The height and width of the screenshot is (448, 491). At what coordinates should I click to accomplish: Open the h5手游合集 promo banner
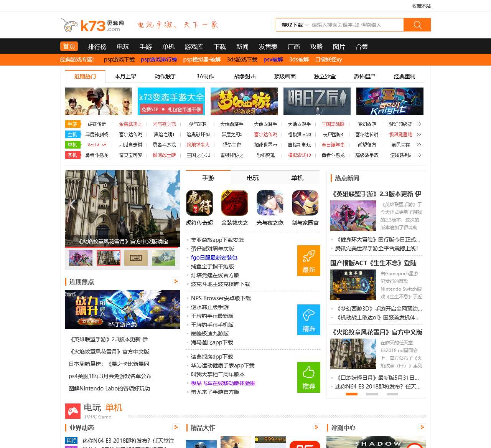click(122, 309)
